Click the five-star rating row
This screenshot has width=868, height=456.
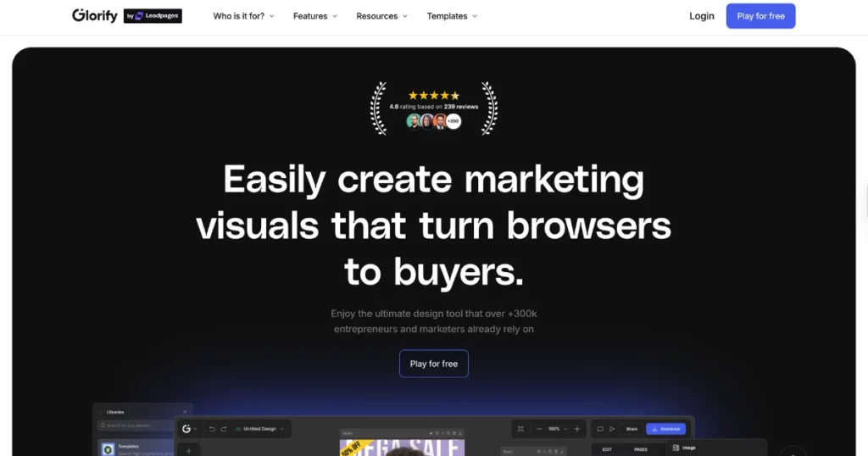point(434,95)
